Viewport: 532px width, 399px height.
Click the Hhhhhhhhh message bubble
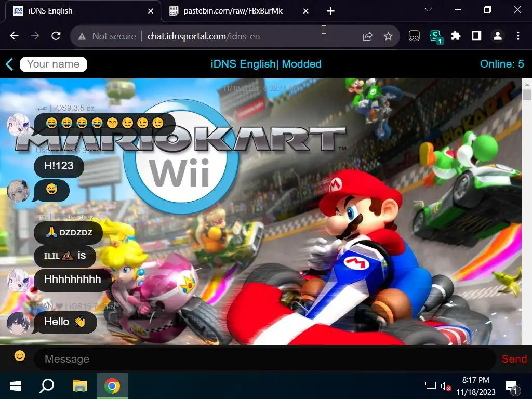click(73, 279)
